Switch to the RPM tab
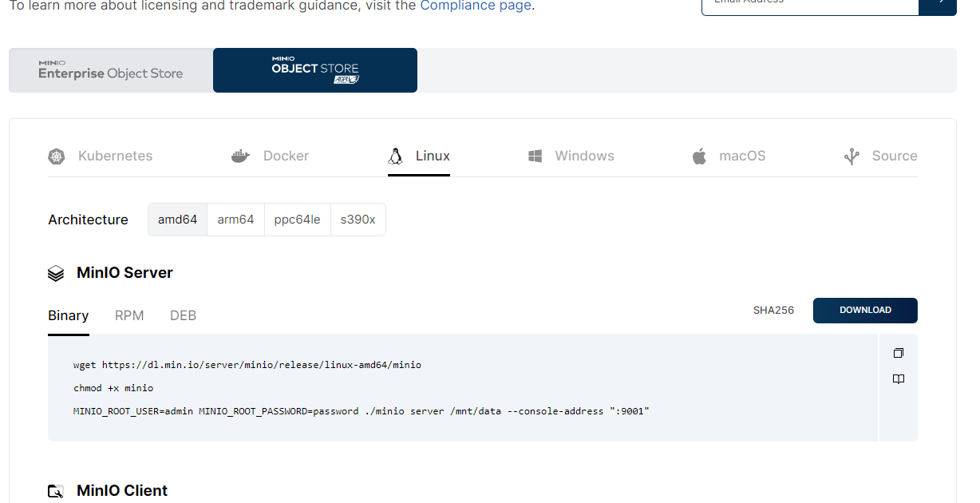This screenshot has width=980, height=503. coord(129,315)
